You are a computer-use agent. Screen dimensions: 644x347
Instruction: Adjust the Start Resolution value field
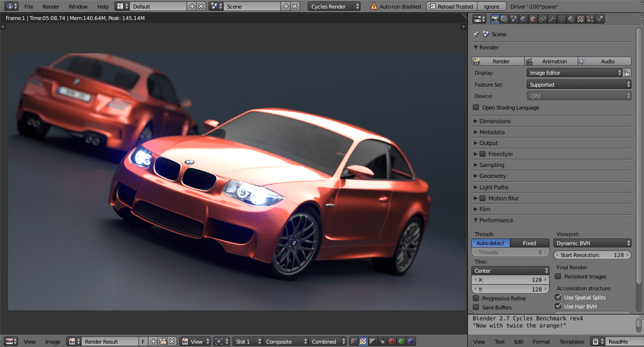tap(592, 255)
